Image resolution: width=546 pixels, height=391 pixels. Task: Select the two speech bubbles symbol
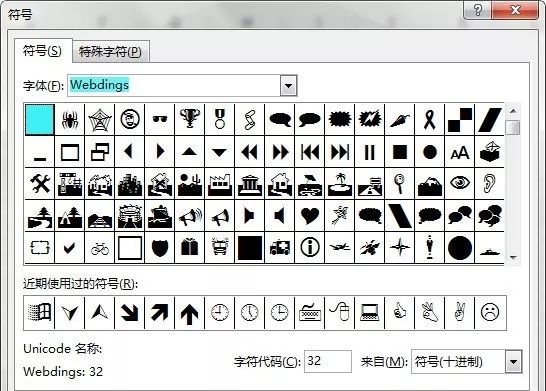pos(459,216)
